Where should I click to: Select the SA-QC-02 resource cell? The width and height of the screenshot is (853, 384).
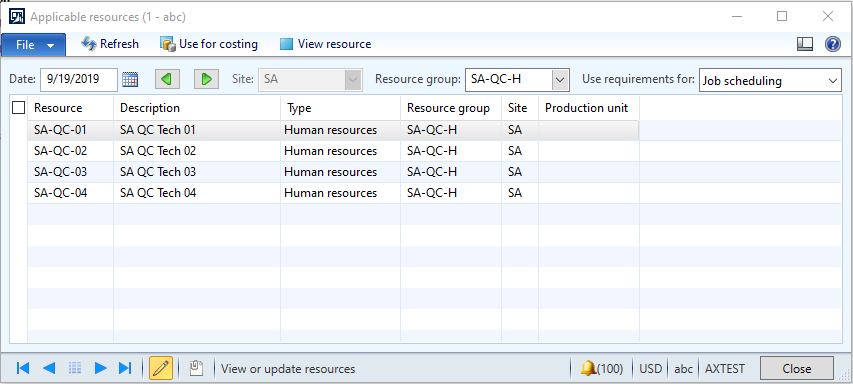[71, 151]
